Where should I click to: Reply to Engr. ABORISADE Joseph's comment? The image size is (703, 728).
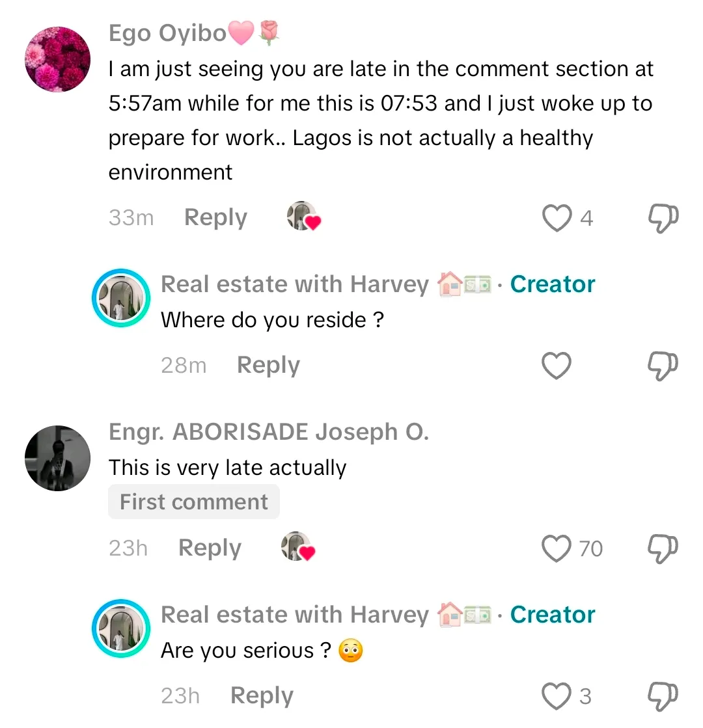pos(210,548)
